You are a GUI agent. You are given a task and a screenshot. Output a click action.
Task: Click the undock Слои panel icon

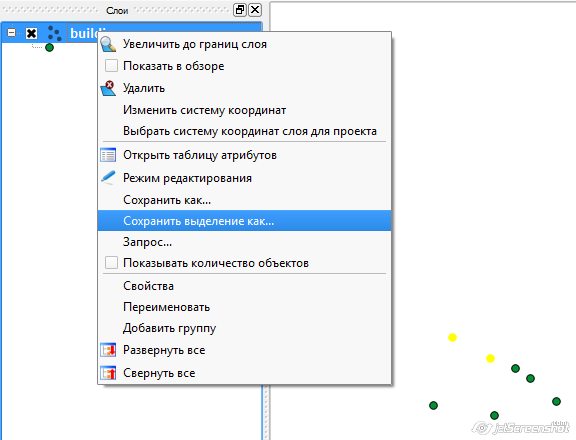coord(240,10)
